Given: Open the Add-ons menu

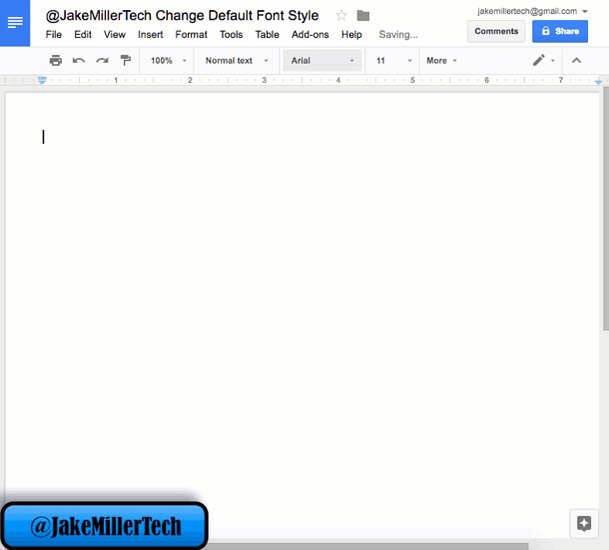Looking at the screenshot, I should tap(310, 35).
